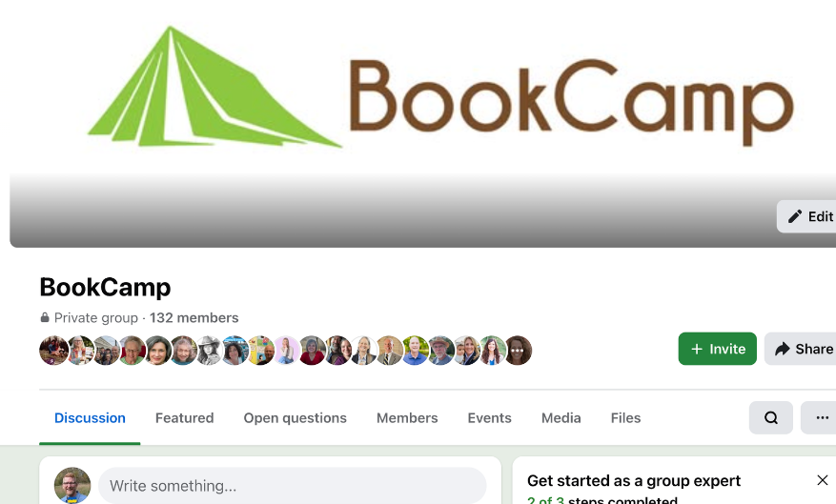Click the first member avatar in the row
This screenshot has width=836, height=504.
tap(53, 350)
